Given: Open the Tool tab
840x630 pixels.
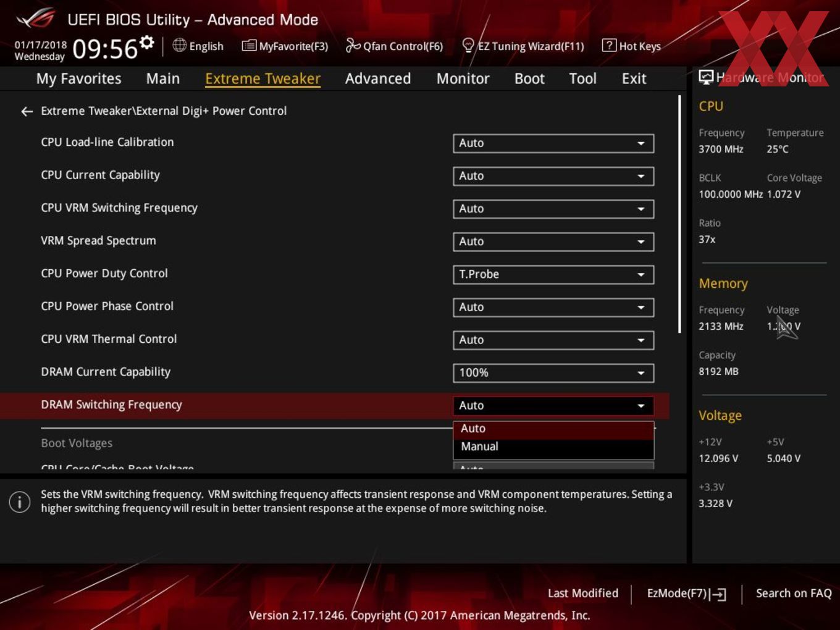Looking at the screenshot, I should [x=582, y=78].
